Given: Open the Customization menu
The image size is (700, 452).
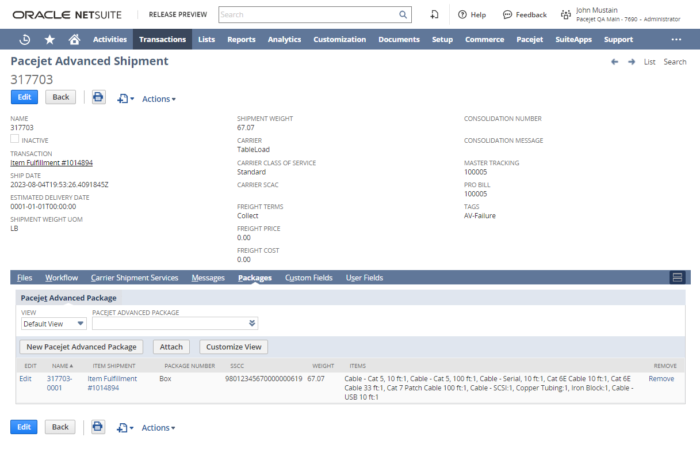Looking at the screenshot, I should click(x=340, y=39).
